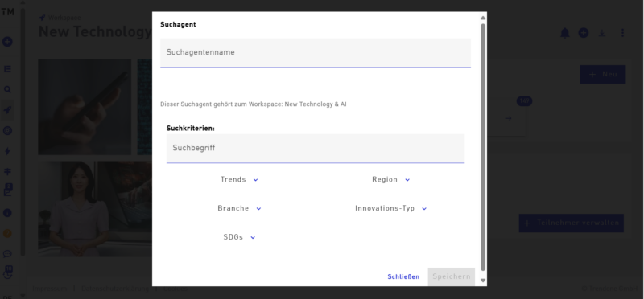This screenshot has width=644, height=299.
Task: Click into the Suchagentenname field
Action: pyautogui.click(x=316, y=52)
